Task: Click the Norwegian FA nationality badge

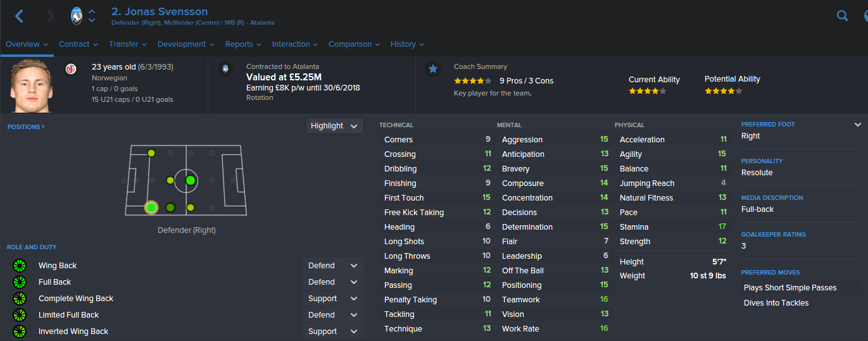Action: click(x=71, y=68)
